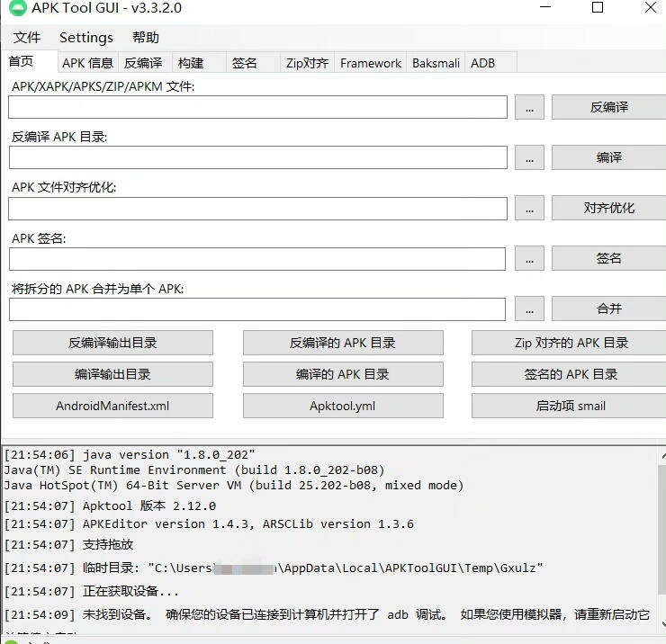Open 启动项 smail button
The width and height of the screenshot is (666, 644).
click(569, 406)
